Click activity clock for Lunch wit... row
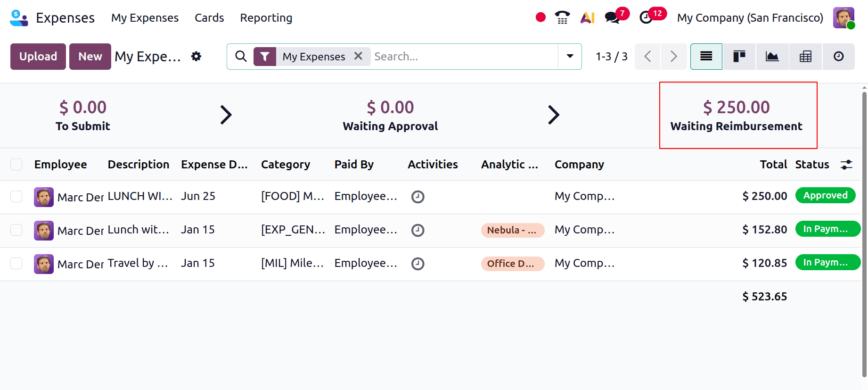This screenshot has width=868, height=390. (x=418, y=230)
